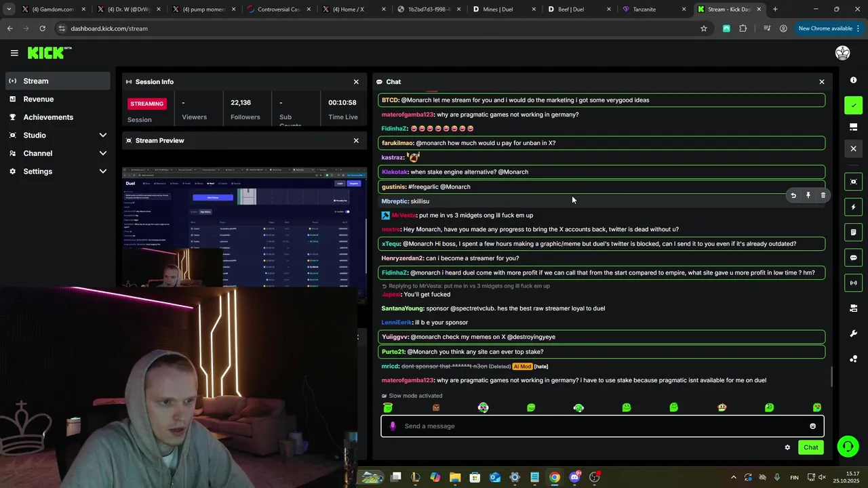Open Outlook from the taskbar

495,477
